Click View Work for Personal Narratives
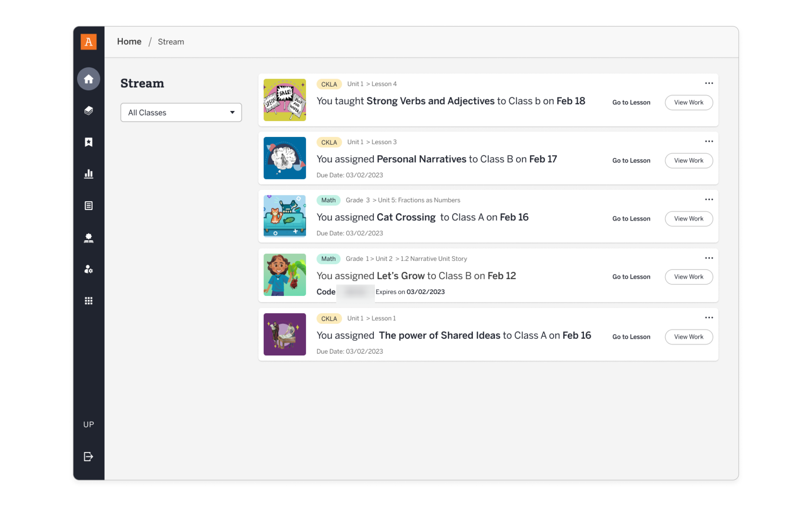The image size is (812, 507). pyautogui.click(x=689, y=161)
